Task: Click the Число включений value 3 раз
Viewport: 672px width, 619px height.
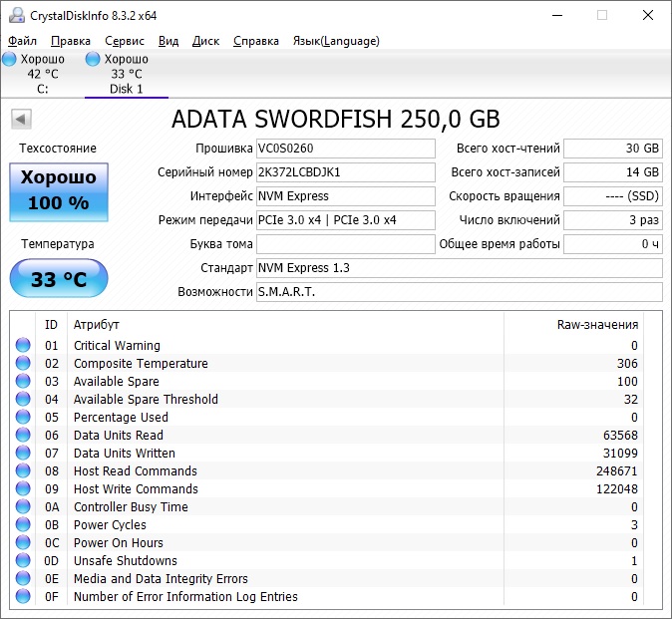Action: tap(613, 220)
